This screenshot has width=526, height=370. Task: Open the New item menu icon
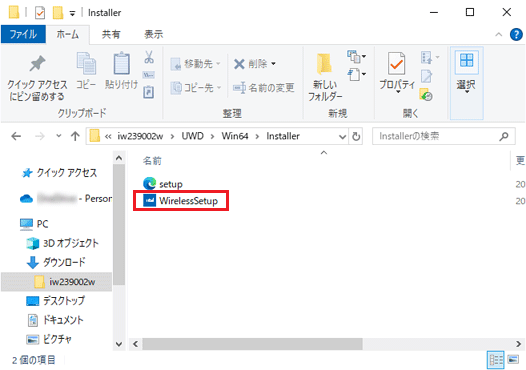[x=356, y=56]
